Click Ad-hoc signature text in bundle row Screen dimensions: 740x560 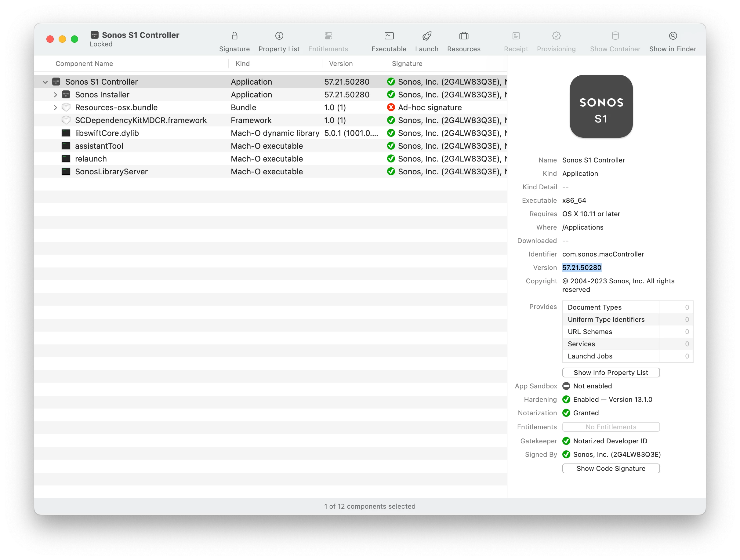[x=430, y=107]
